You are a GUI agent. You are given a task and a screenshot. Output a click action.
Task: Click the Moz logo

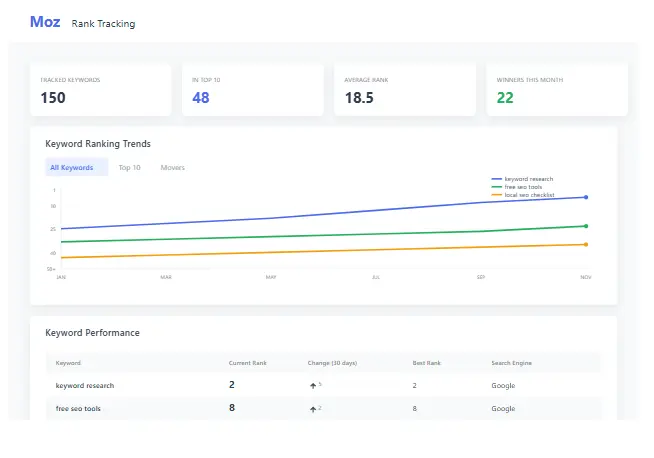tap(45, 22)
